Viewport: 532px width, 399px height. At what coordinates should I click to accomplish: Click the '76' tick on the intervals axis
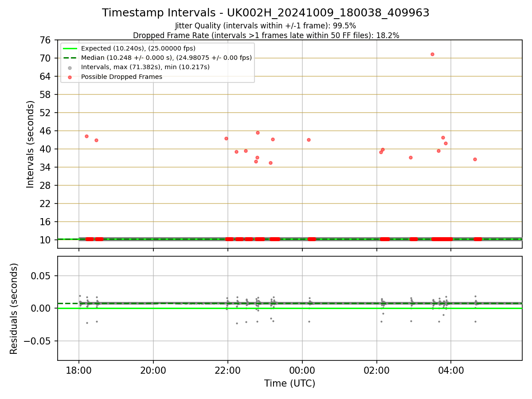[x=46, y=40]
